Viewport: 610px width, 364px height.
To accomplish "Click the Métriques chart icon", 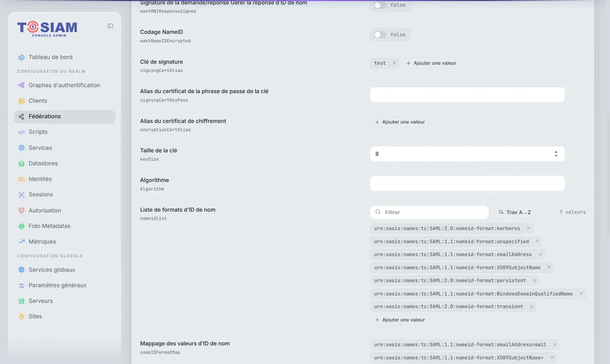I will click(22, 242).
